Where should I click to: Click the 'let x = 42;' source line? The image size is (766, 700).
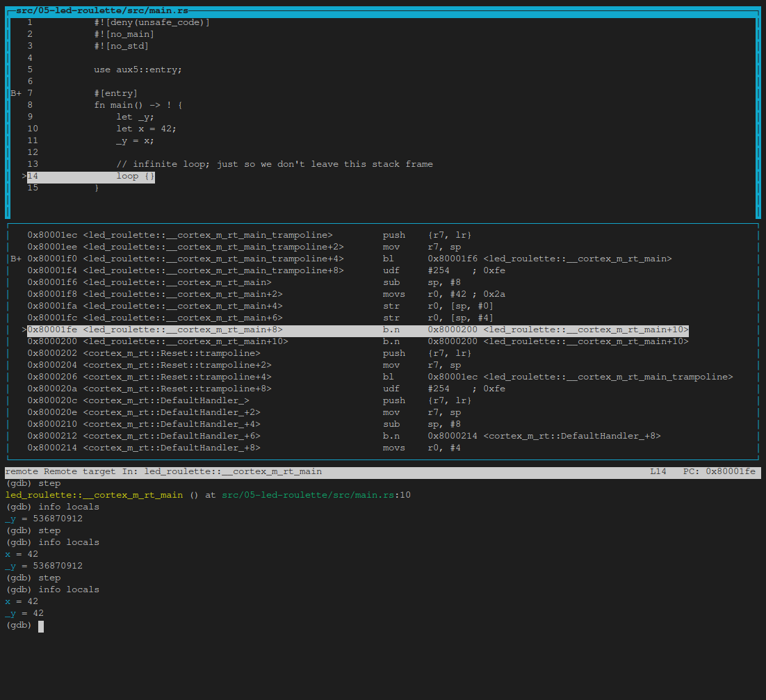[146, 129]
